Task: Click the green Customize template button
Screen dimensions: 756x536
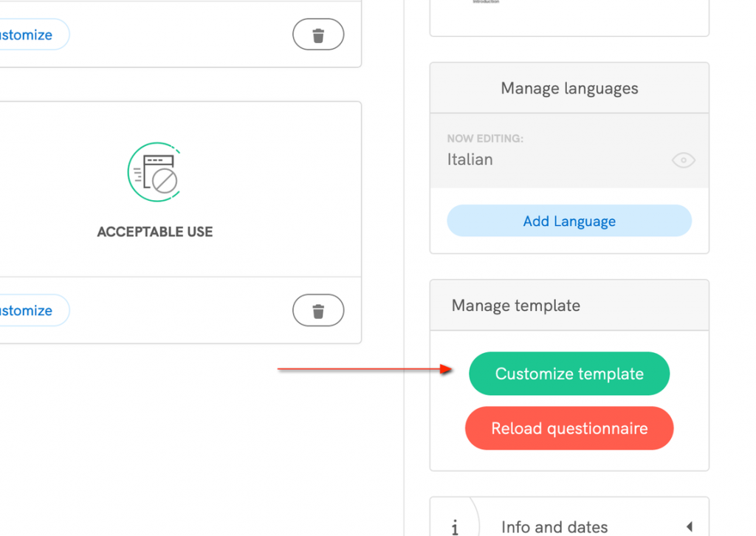Action: 568,374
